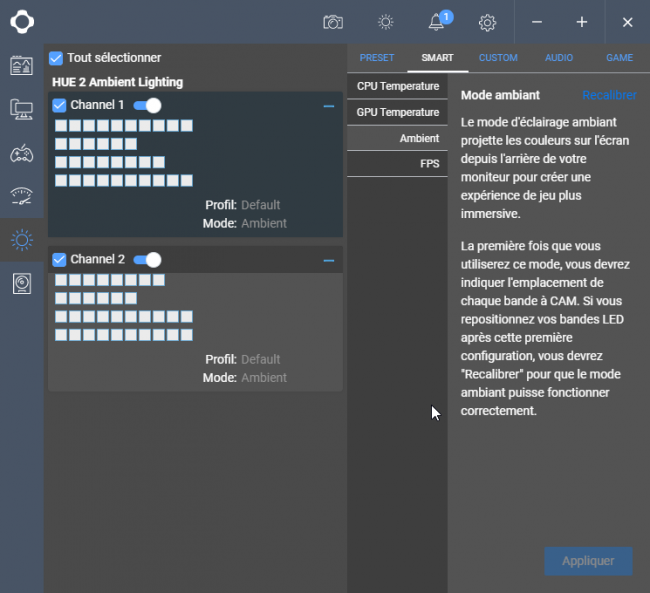Image resolution: width=650 pixels, height=593 pixels.
Task: Click the Recalibrer link
Action: tap(609, 95)
